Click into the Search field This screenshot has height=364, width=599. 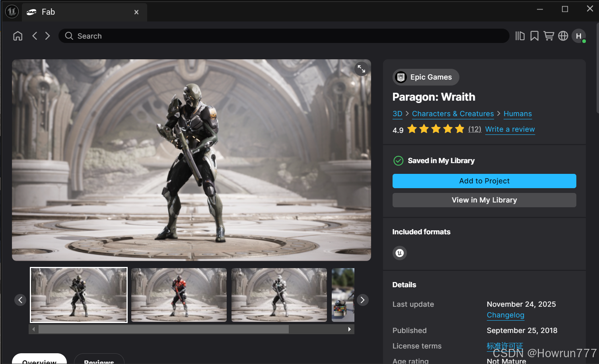point(284,36)
